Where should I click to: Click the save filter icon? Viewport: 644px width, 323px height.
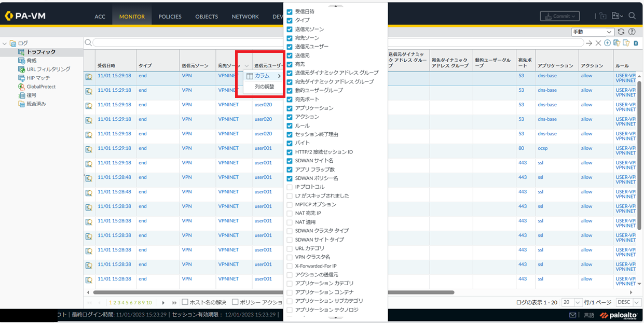pyautogui.click(x=617, y=43)
